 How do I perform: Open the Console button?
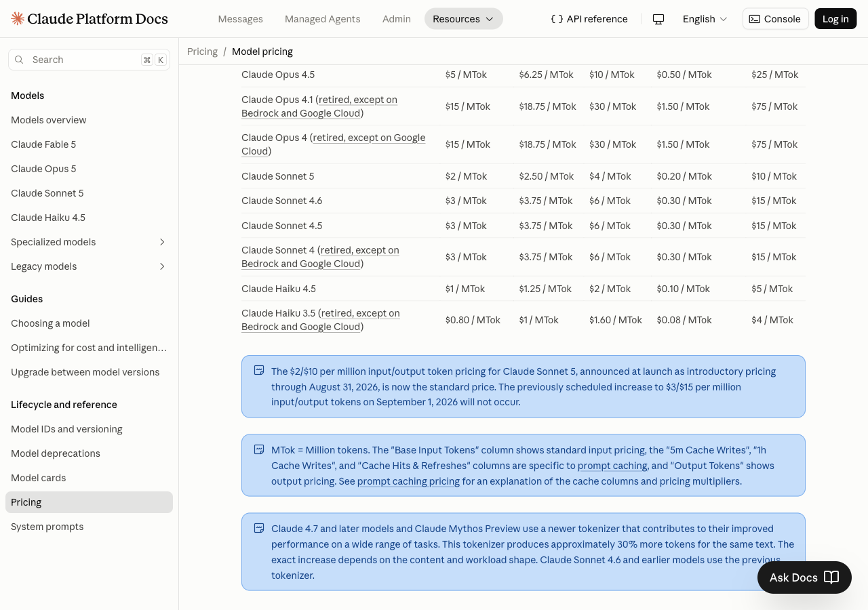coord(776,19)
